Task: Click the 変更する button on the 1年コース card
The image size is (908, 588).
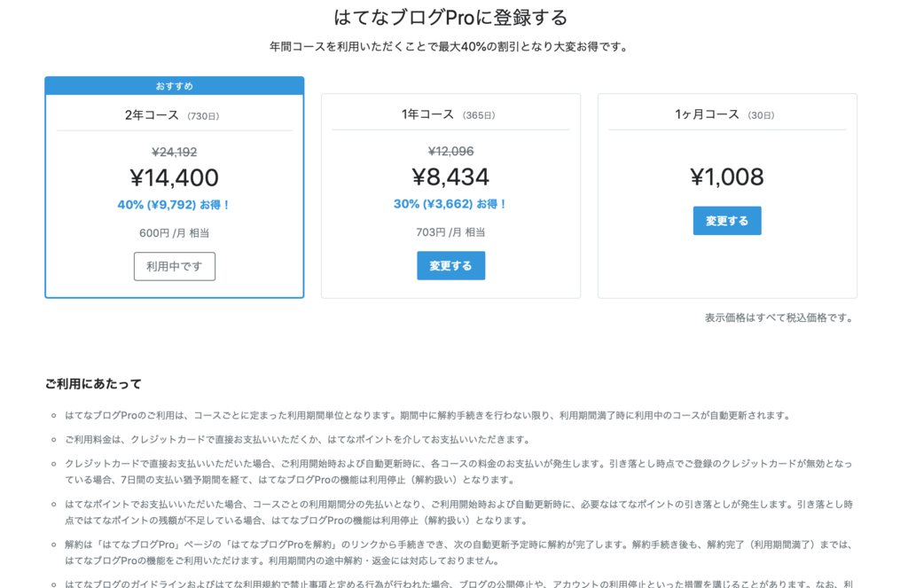Action: tap(450, 265)
